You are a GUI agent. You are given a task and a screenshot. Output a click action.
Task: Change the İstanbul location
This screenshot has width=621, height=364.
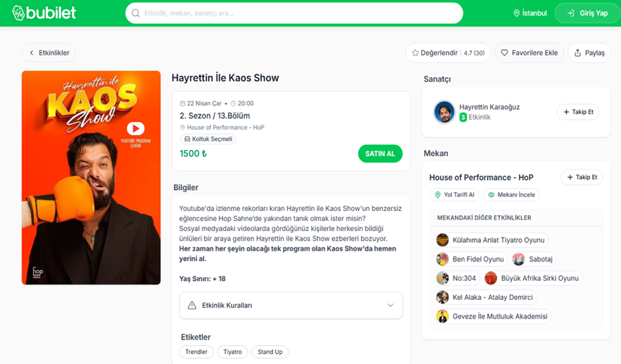point(530,13)
